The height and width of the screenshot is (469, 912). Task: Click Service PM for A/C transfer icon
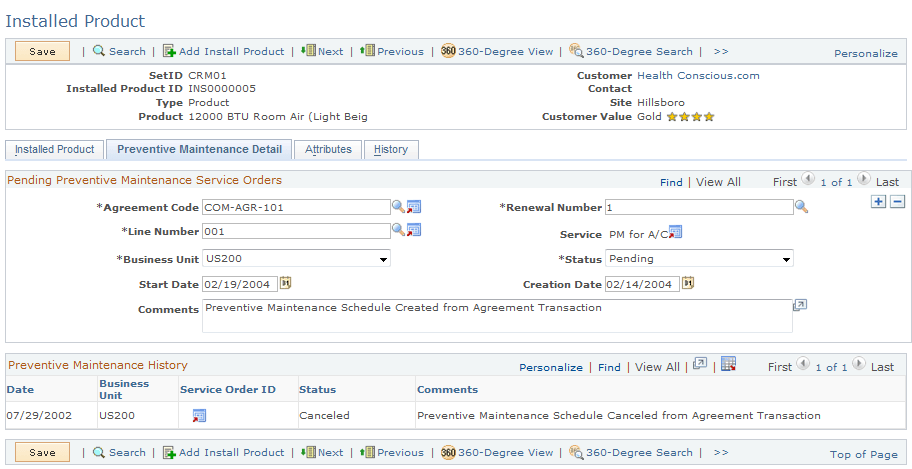point(675,232)
